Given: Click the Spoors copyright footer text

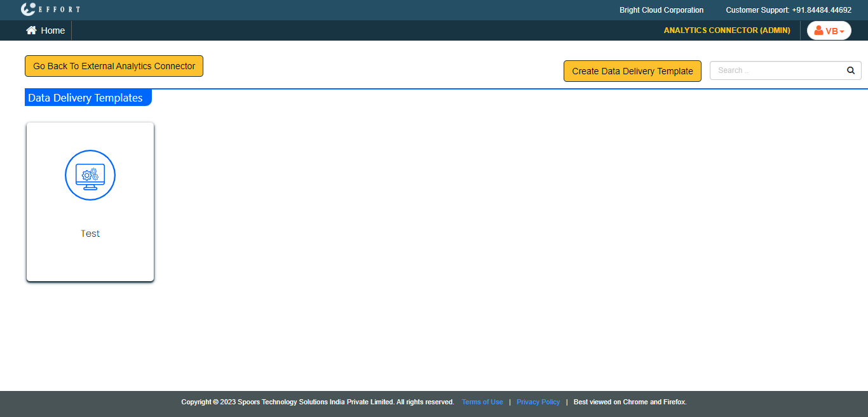Looking at the screenshot, I should pyautogui.click(x=317, y=402).
